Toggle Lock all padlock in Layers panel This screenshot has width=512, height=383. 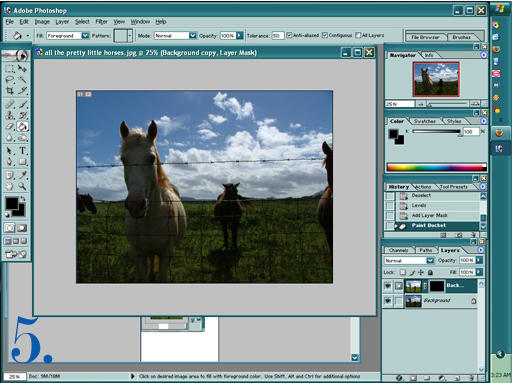(430, 272)
